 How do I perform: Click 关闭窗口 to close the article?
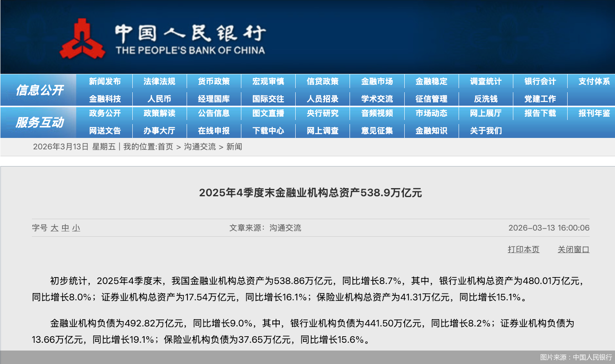pos(574,249)
